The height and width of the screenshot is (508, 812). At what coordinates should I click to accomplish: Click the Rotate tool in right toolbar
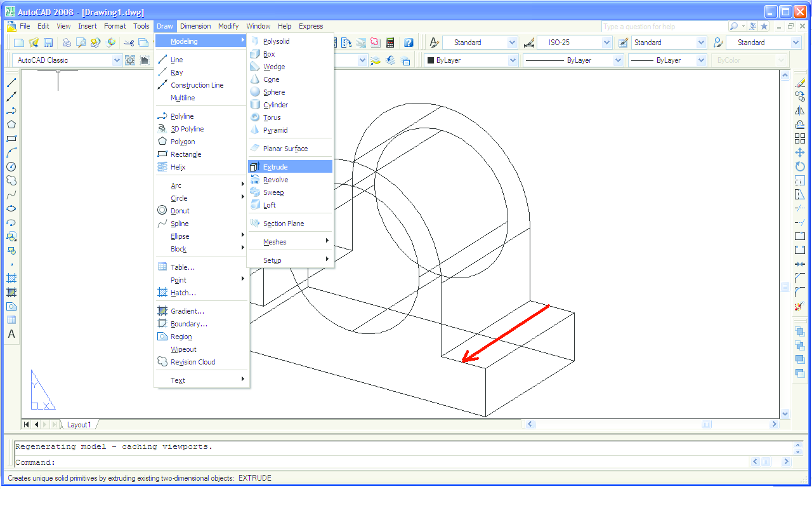(x=800, y=166)
